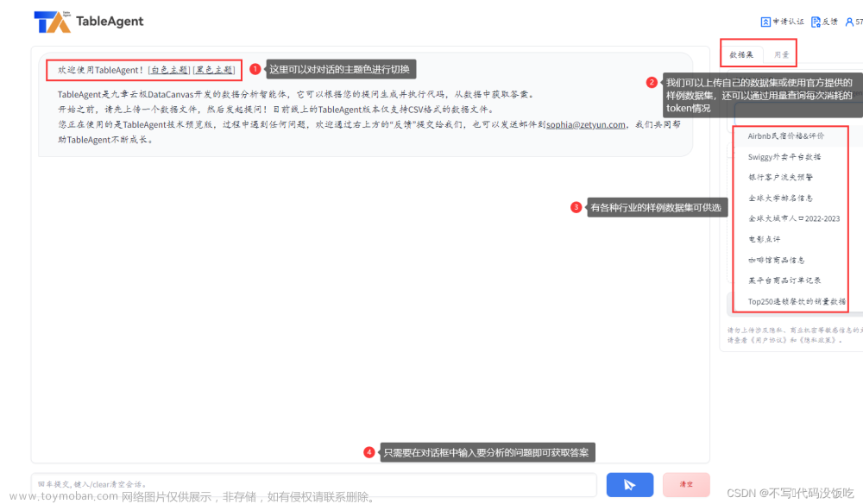Viewport: 863px width, 504px height.
Task: Open the sophia@zetyun.com email link
Action: point(586,125)
